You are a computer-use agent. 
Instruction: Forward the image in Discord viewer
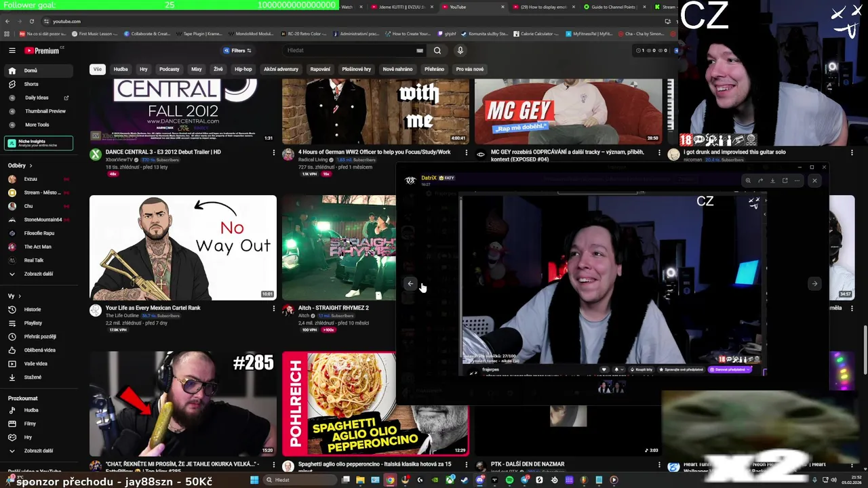pos(760,181)
